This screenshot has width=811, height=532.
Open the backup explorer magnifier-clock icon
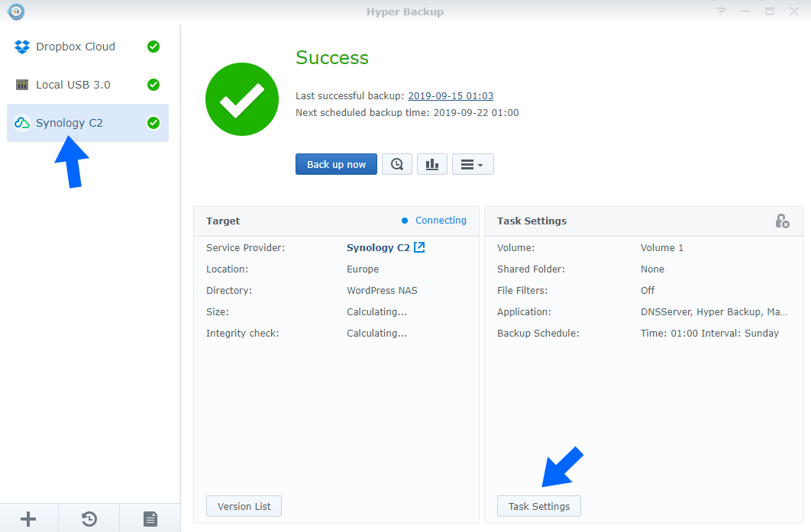pyautogui.click(x=397, y=164)
